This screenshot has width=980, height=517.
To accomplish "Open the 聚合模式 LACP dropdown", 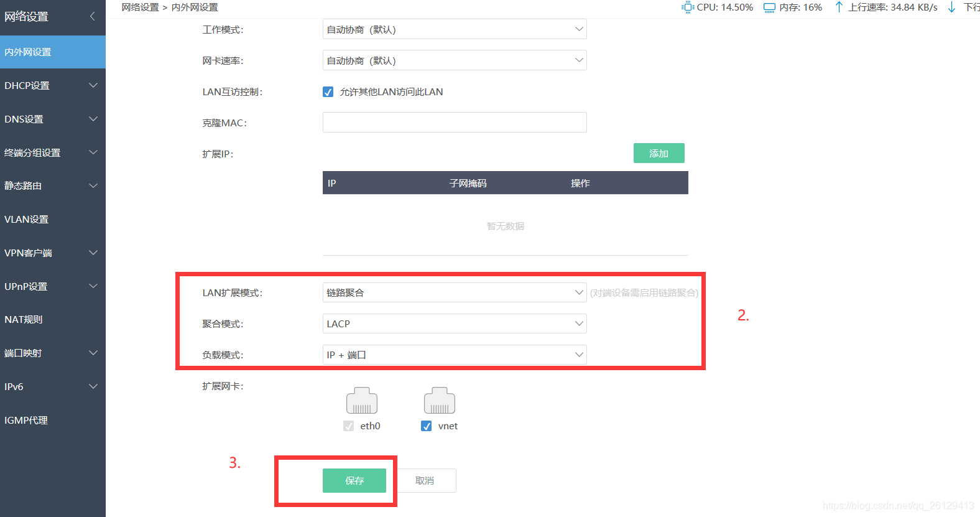I will tap(455, 324).
